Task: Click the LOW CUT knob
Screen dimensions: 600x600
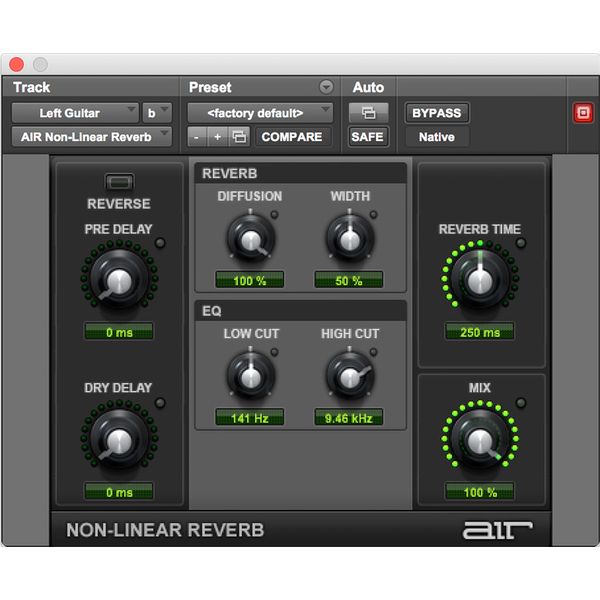Action: click(x=251, y=376)
